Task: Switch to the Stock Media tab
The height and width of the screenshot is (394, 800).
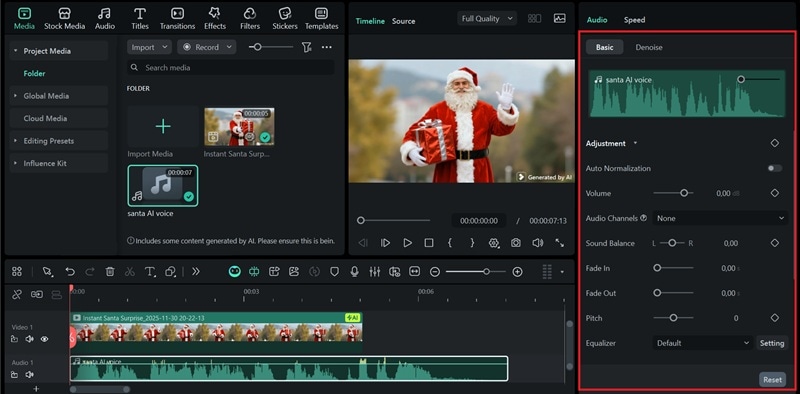Action: (64, 18)
